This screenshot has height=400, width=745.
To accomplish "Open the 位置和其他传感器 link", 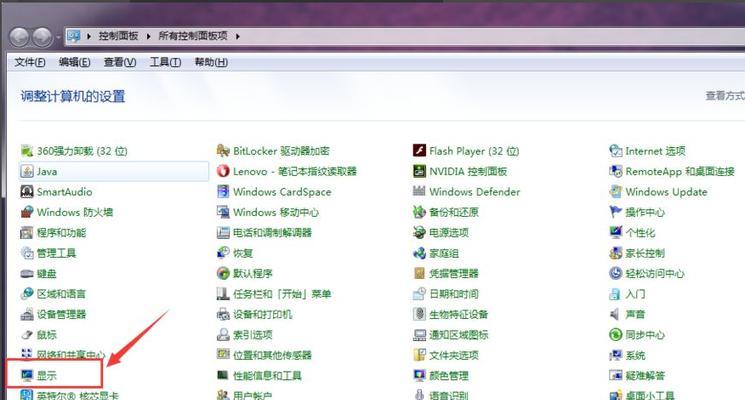I will 272,355.
